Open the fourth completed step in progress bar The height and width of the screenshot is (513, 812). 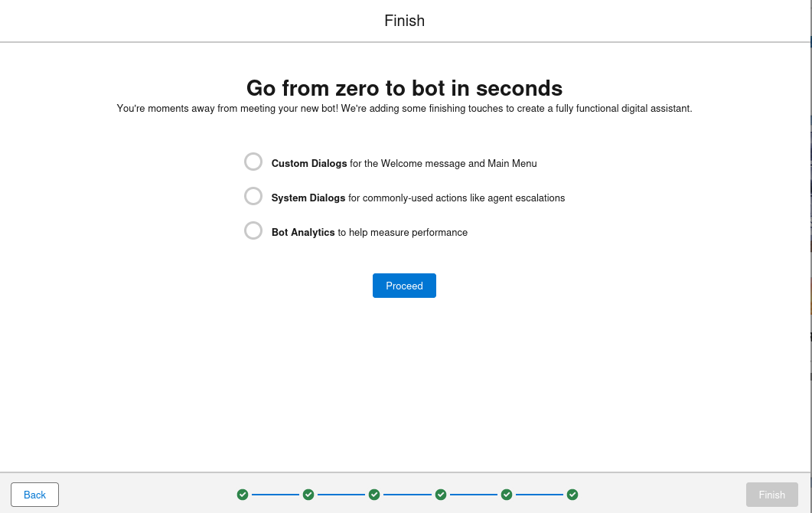click(x=441, y=495)
